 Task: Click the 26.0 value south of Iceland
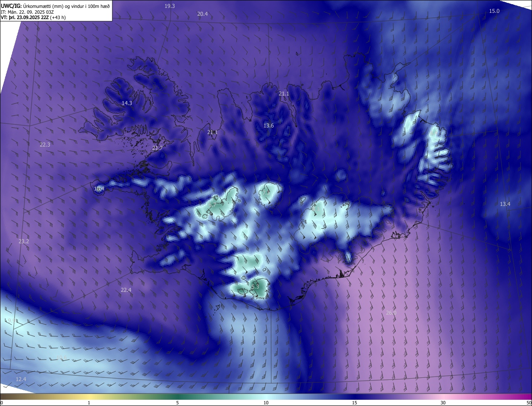coord(391,313)
